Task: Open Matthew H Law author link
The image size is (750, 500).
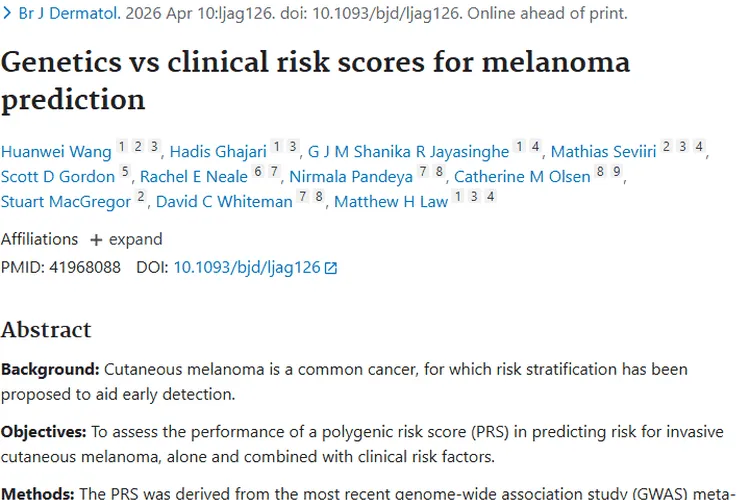Action: 391,202
